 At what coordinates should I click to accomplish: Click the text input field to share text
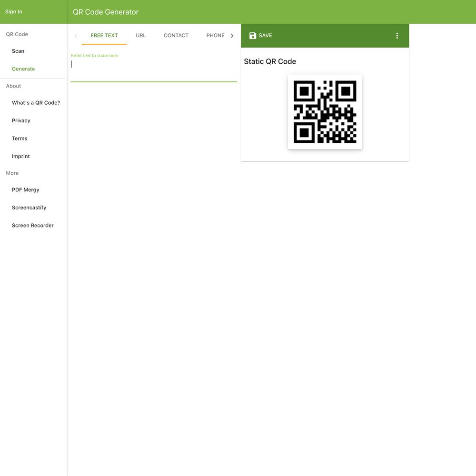[154, 68]
